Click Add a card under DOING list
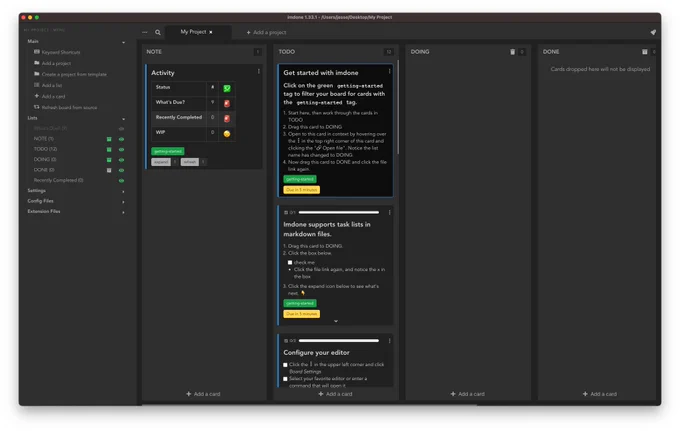680x431 pixels. [x=468, y=394]
